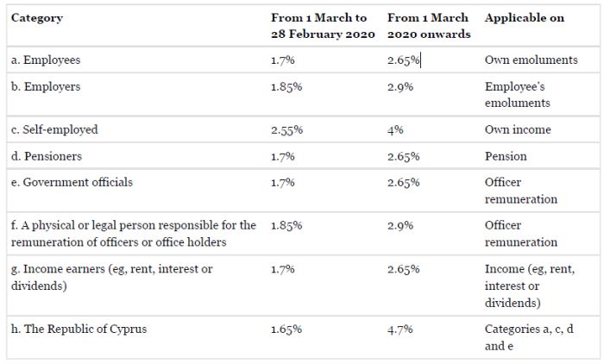Select the 'c. Self-employed' row label
The image size is (604, 364).
click(54, 129)
